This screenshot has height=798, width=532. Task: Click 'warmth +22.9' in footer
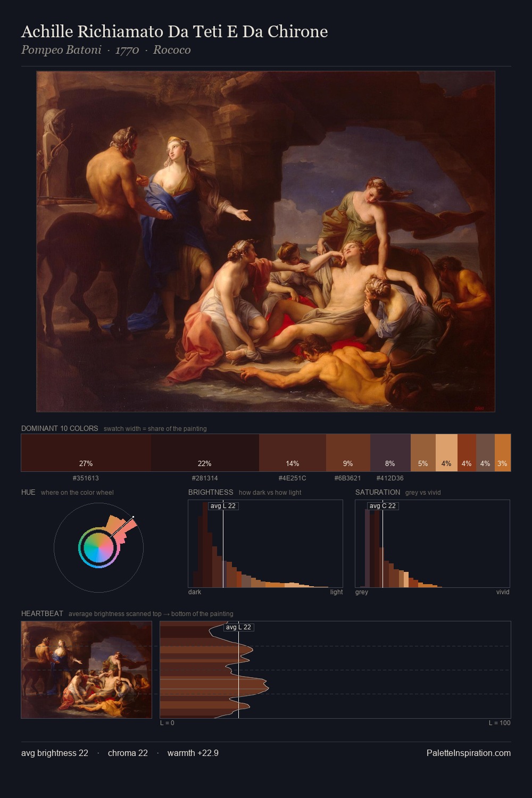[193, 753]
